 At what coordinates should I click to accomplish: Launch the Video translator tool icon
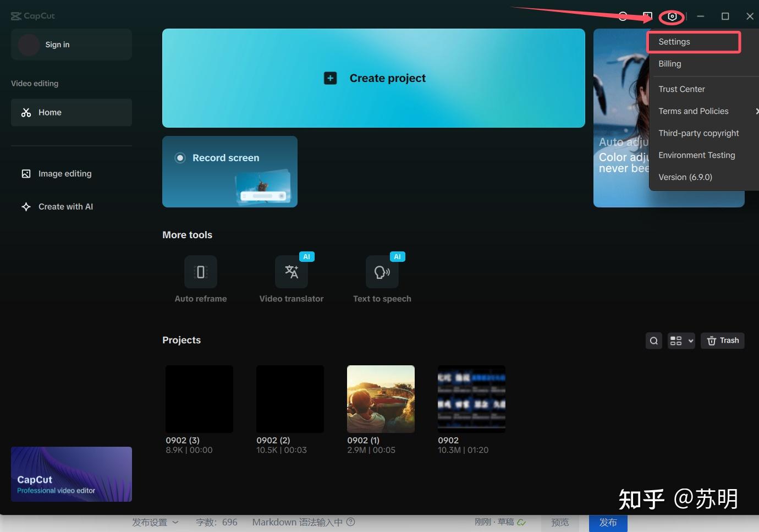click(291, 272)
